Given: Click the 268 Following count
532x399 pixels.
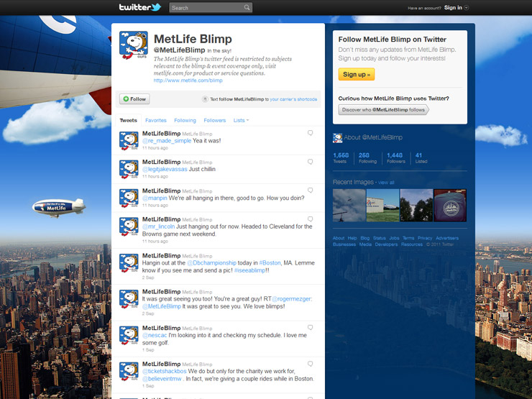Looking at the screenshot, I should click(367, 157).
